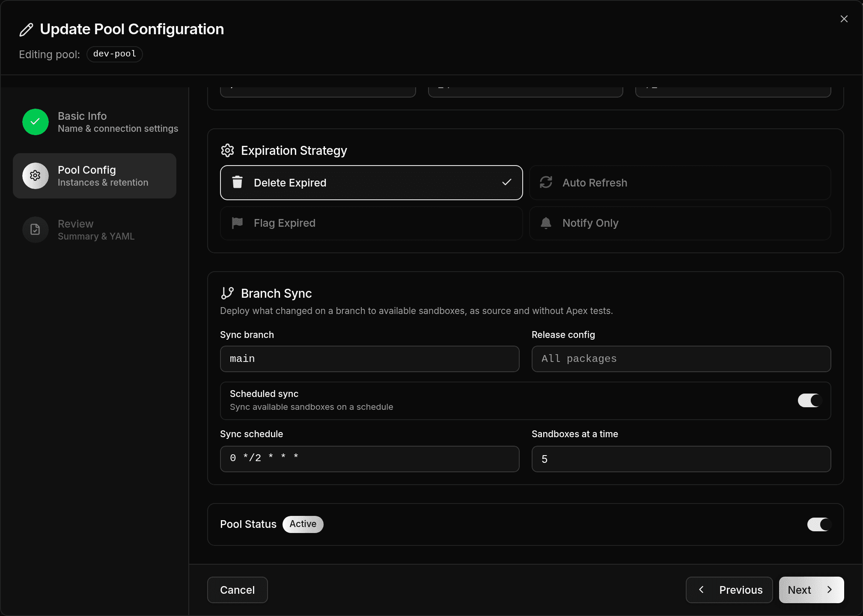Viewport: 863px width, 616px height.
Task: Click the bell icon on Notify Only
Action: point(546,223)
